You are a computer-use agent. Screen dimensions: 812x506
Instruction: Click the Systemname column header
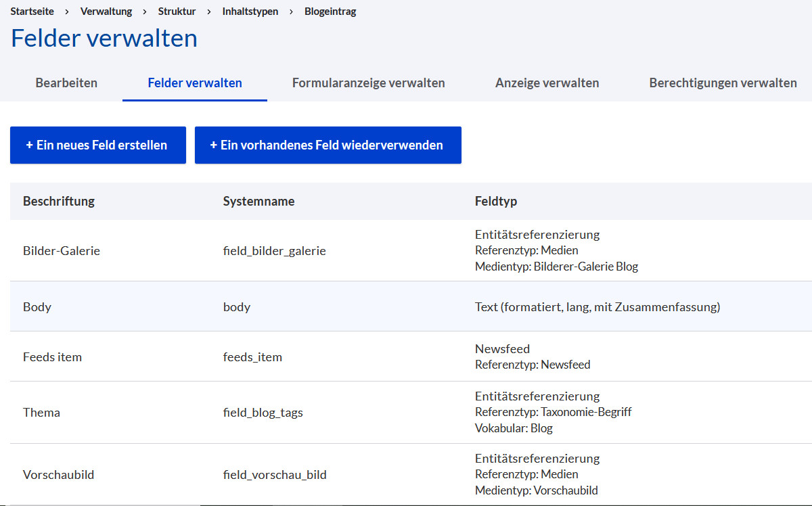tap(259, 201)
